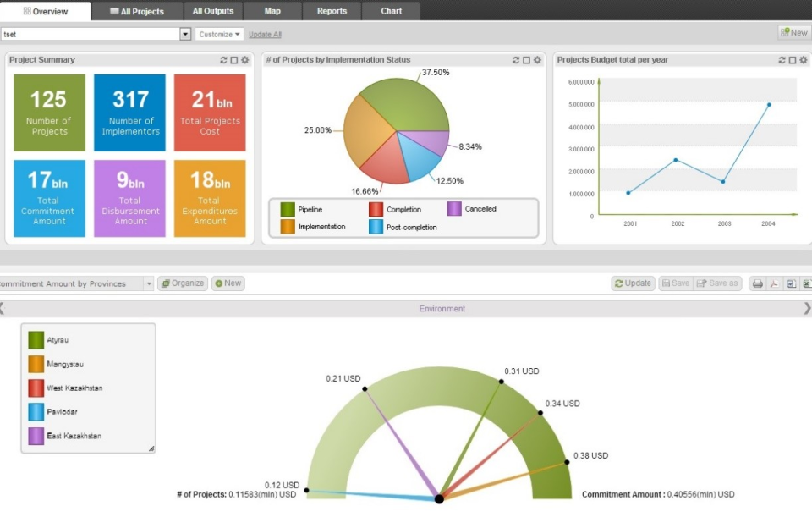812x517 pixels.
Task: Switch to the Reports tab
Action: (331, 11)
